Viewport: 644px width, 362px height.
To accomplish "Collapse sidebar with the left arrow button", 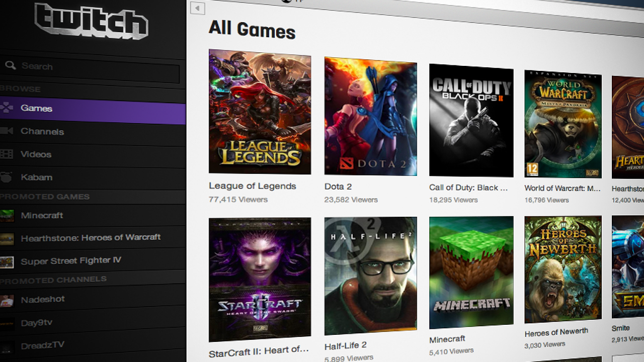I will point(198,8).
